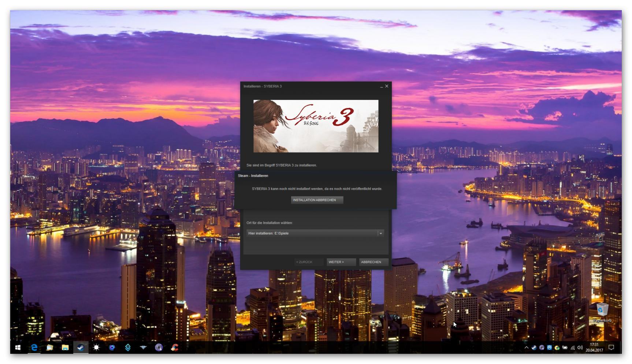This screenshot has height=364, width=632.
Task: Click the Installation abbrechen button
Action: [317, 200]
